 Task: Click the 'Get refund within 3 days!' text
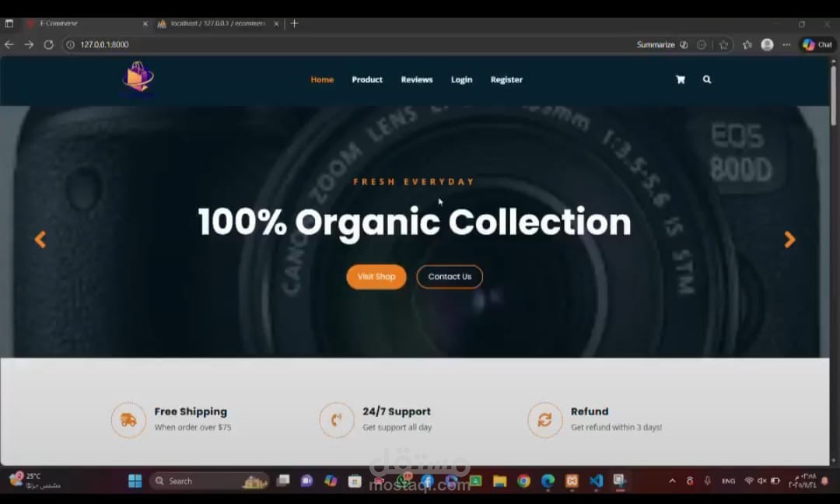click(x=616, y=428)
